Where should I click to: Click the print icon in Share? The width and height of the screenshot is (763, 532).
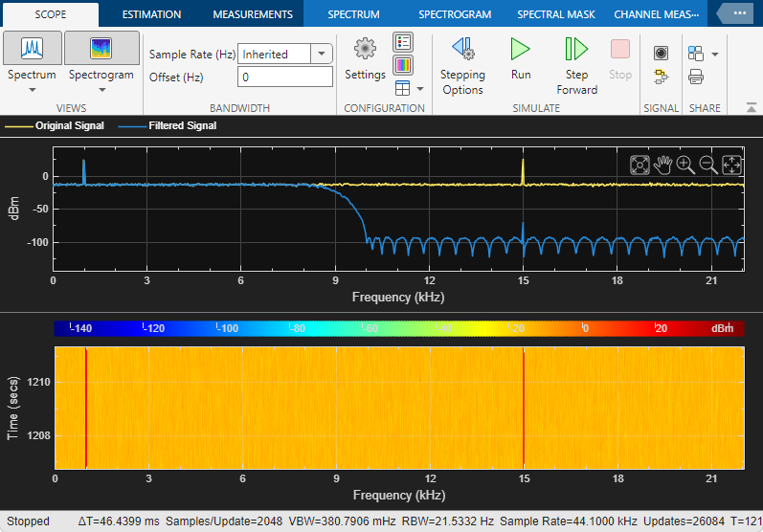coord(696,77)
